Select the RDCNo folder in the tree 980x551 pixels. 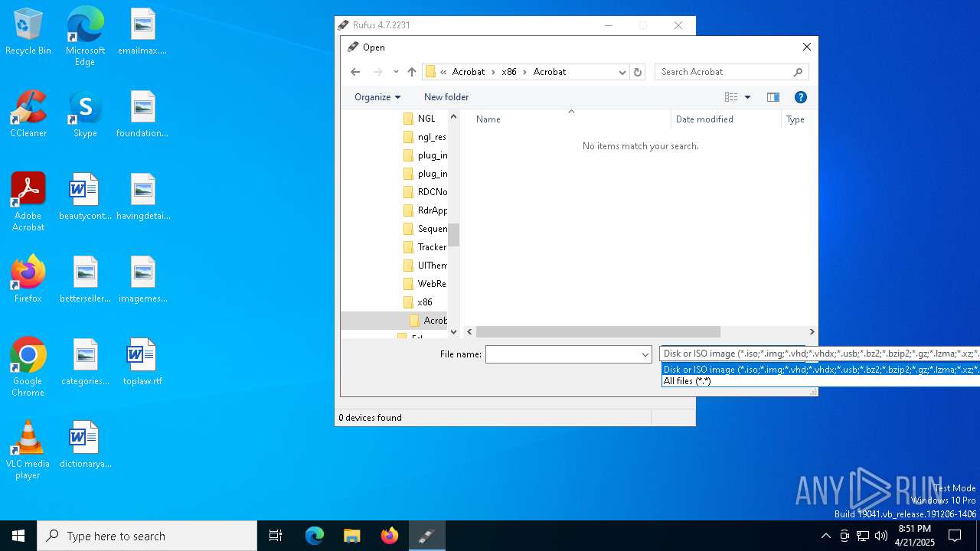(425, 192)
